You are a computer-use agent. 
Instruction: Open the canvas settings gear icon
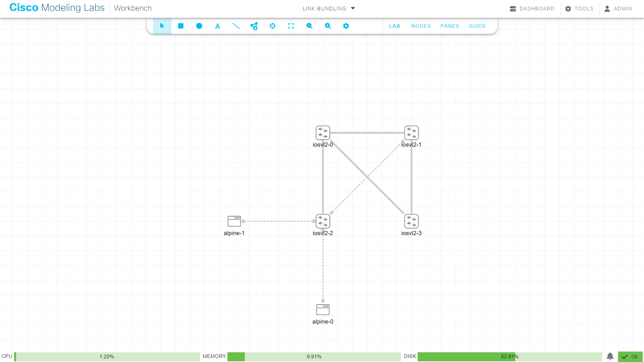pyautogui.click(x=346, y=26)
